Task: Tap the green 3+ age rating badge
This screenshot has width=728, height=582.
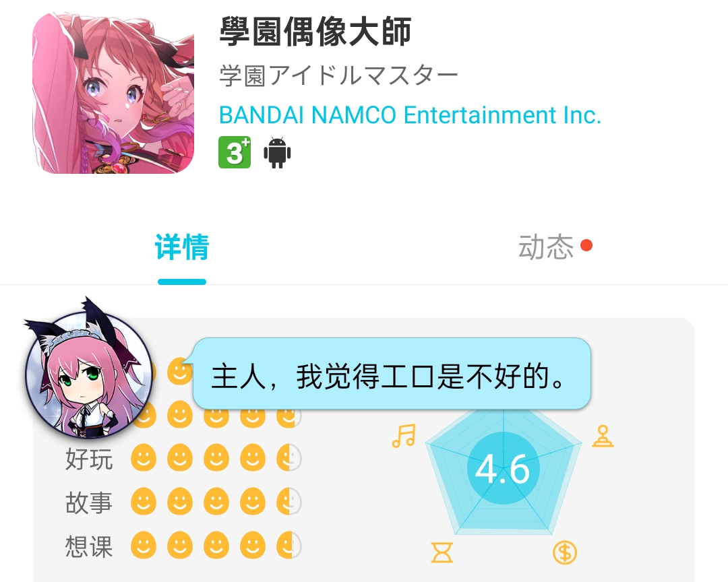Action: (x=235, y=152)
